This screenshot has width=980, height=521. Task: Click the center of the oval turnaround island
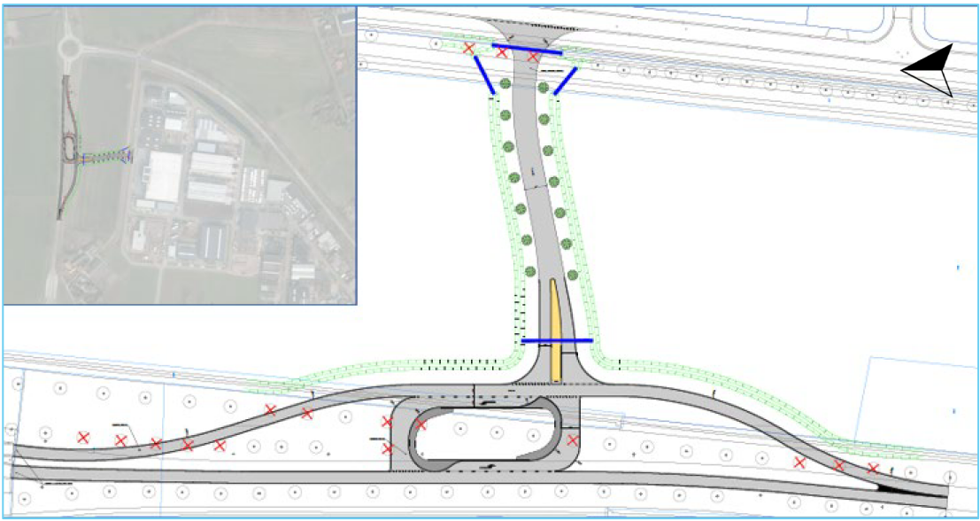pos(483,435)
